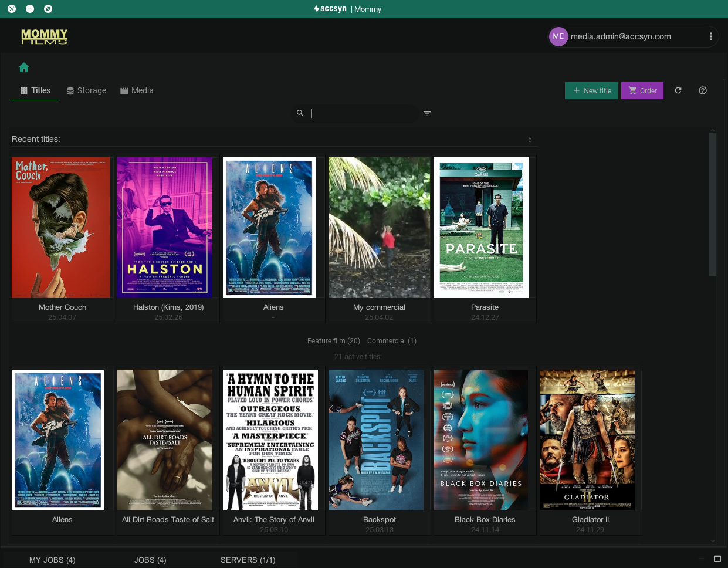Click the New title button
Screen dimensions: 728x568
point(591,90)
